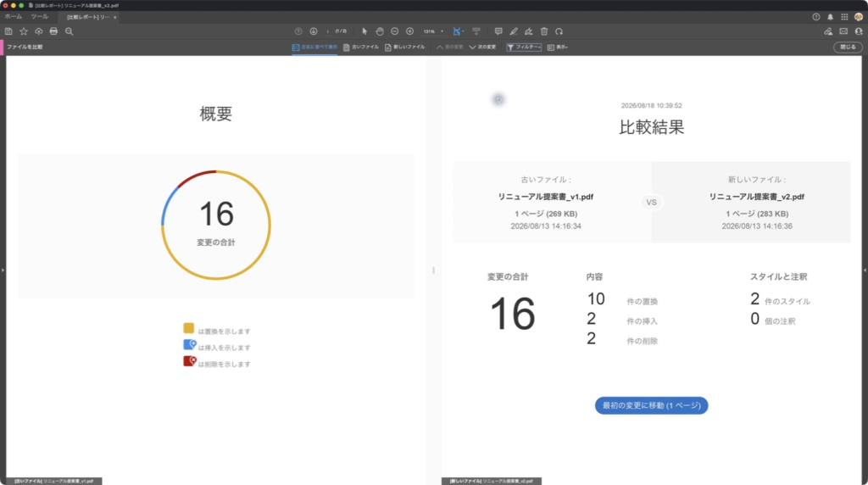The width and height of the screenshot is (868, 485).
Task: Send the file by email envelope icon
Action: click(843, 31)
